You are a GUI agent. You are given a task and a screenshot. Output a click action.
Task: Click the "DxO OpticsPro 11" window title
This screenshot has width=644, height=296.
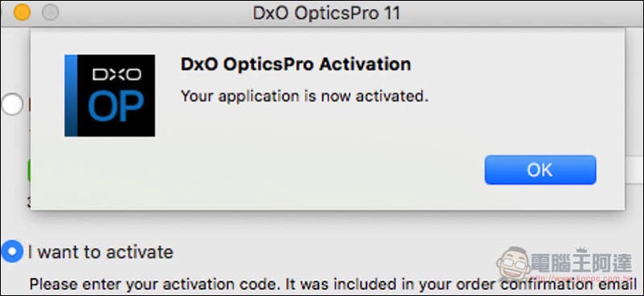click(x=327, y=13)
